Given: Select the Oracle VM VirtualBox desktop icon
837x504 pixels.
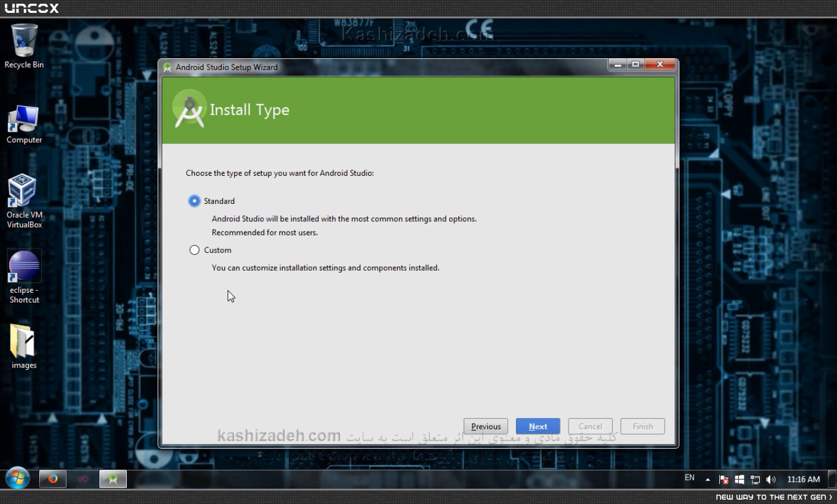Looking at the screenshot, I should [x=25, y=201].
